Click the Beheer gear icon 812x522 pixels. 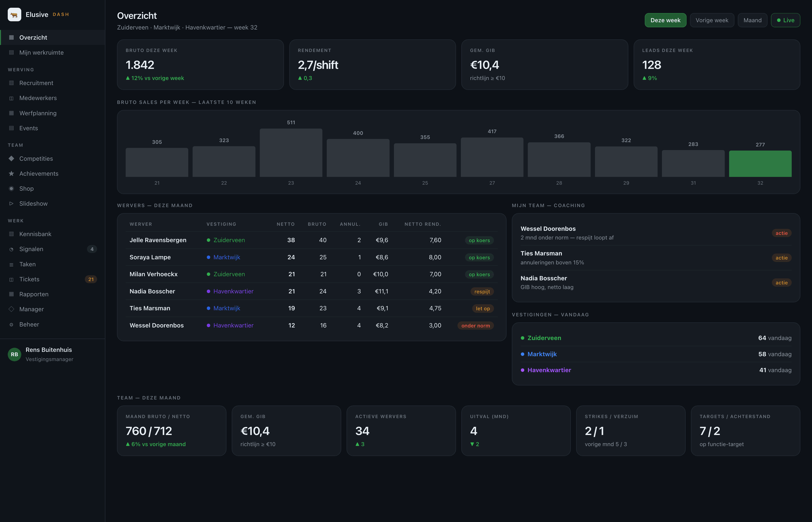tap(12, 324)
